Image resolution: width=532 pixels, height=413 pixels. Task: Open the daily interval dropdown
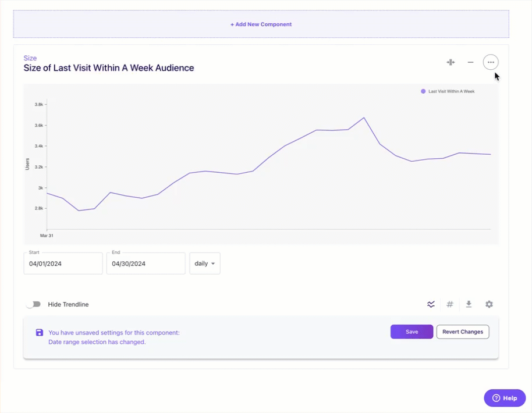click(204, 264)
